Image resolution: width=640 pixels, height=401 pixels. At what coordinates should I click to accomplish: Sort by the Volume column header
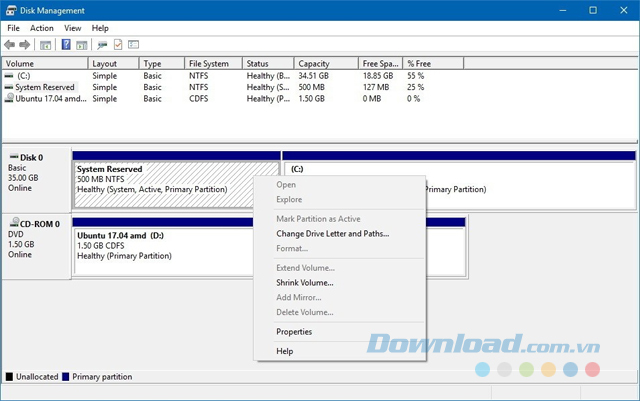click(45, 63)
